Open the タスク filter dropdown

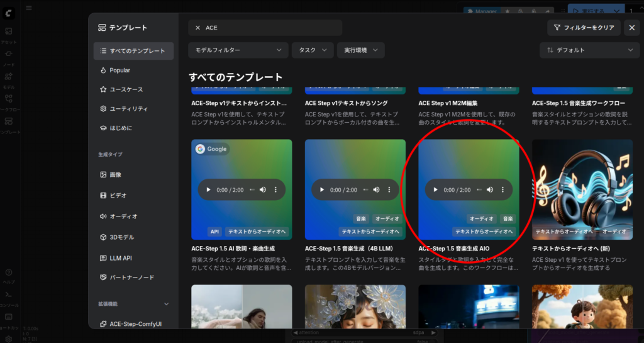click(x=312, y=50)
